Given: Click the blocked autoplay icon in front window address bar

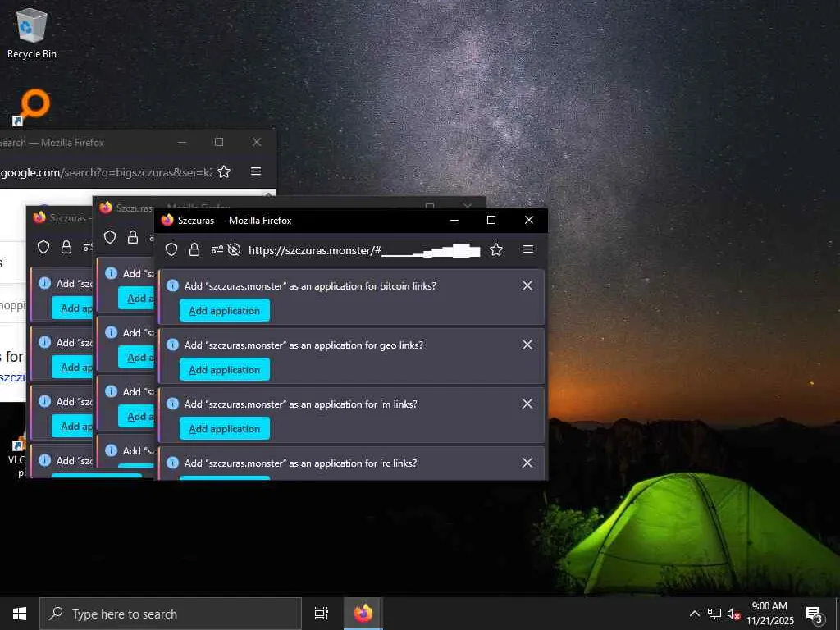Looking at the screenshot, I should tap(234, 249).
